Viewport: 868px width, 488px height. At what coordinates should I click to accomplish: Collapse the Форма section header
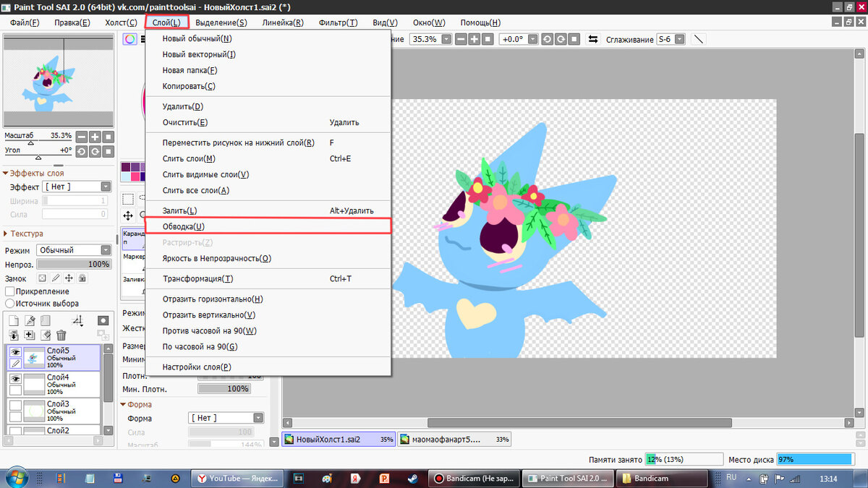pyautogui.click(x=136, y=405)
